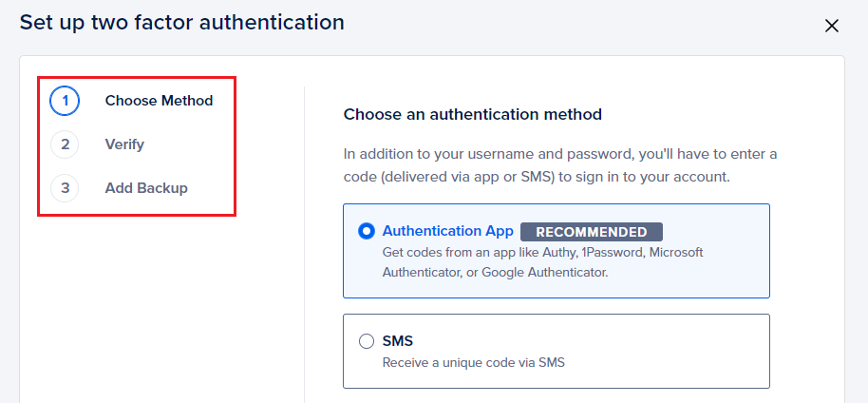Go to the Verify step
The width and height of the screenshot is (868, 403).
124,144
